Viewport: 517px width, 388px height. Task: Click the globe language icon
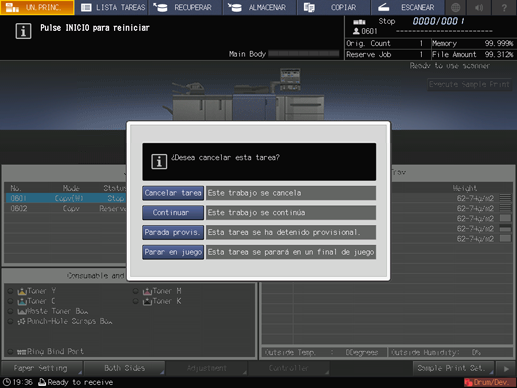coord(455,7)
